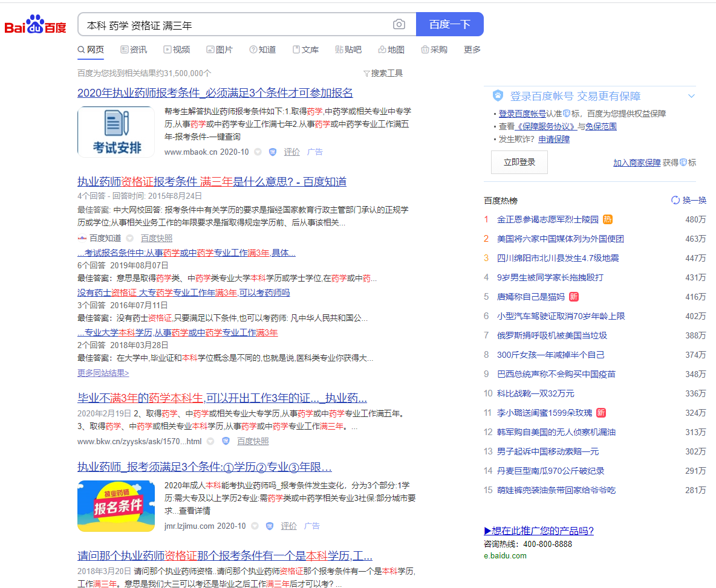Click the Baidu logo

35,24
